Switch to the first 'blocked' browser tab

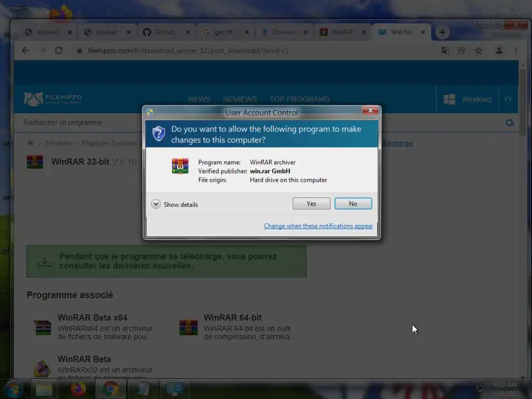(x=48, y=32)
